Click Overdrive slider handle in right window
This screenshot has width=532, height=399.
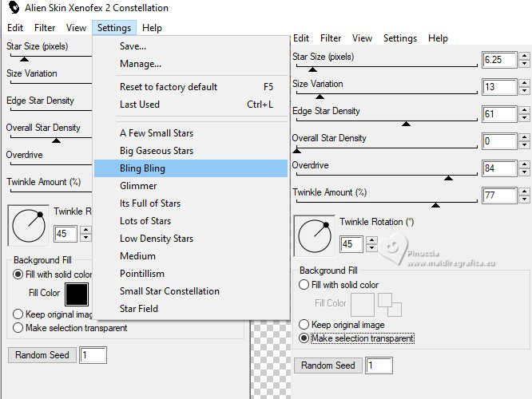(x=448, y=178)
